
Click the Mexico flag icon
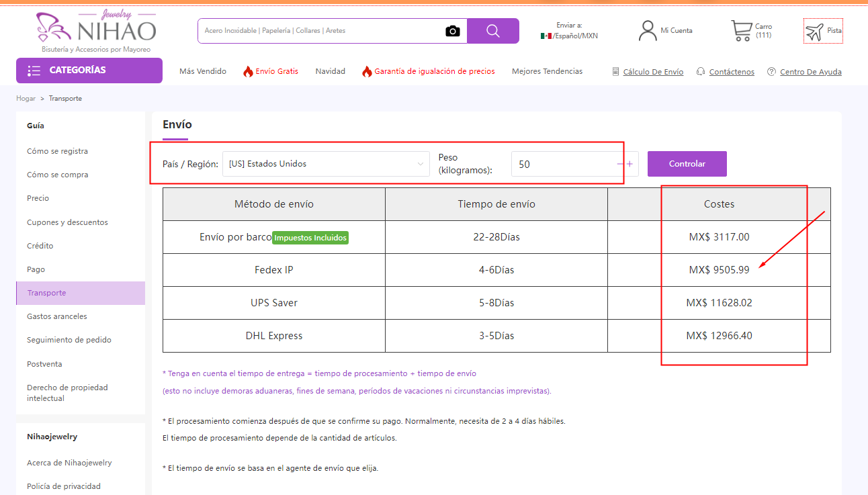click(546, 36)
